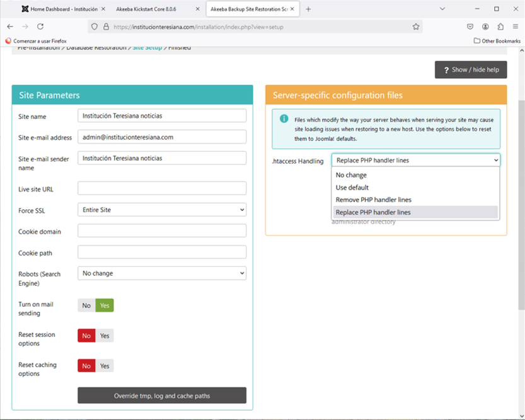The width and height of the screenshot is (525, 420).
Task: Click the Joomla icon on Home Dashboard tab
Action: click(25, 9)
